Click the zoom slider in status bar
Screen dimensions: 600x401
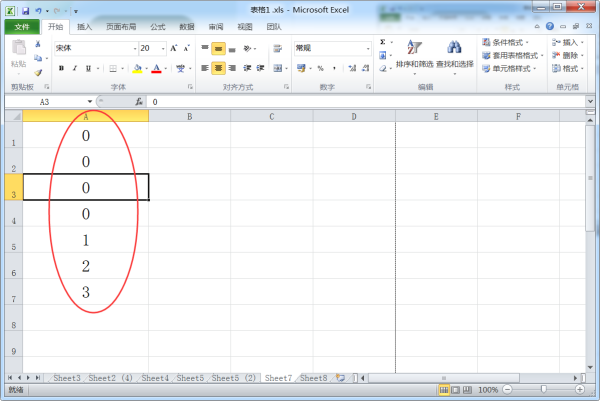point(543,389)
